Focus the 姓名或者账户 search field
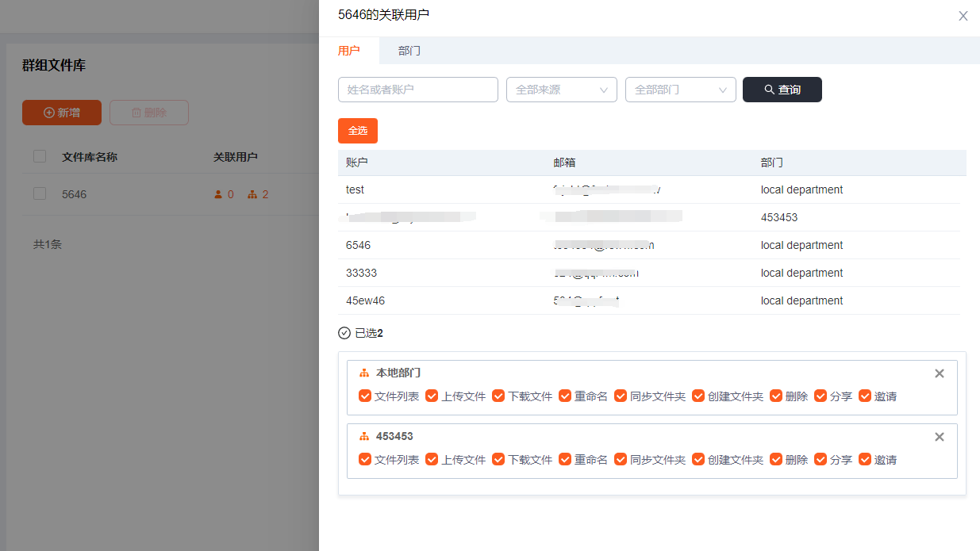Viewport: 980px width, 551px height. click(x=418, y=90)
